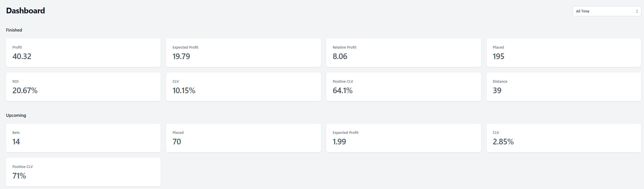Select the Expected Profit 1.99 card

pyautogui.click(x=403, y=138)
